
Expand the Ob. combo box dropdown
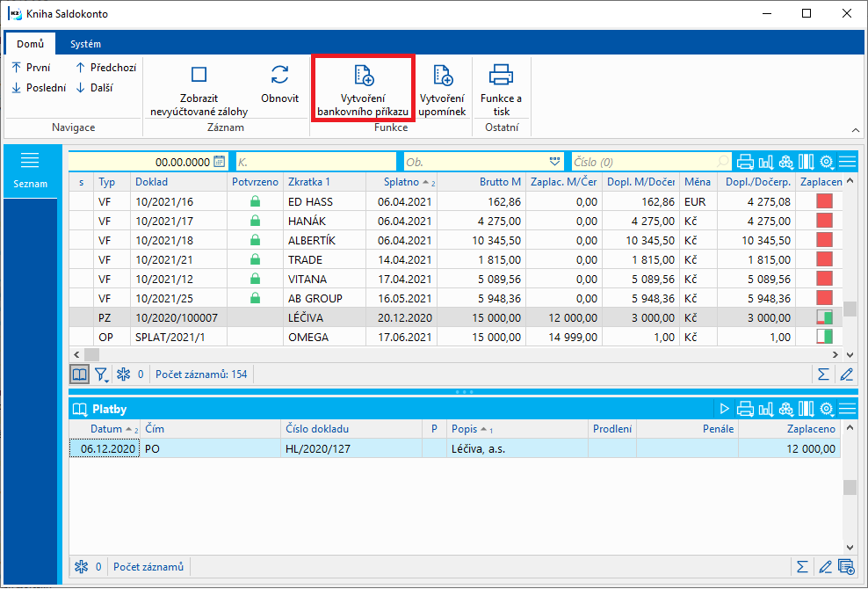point(554,162)
